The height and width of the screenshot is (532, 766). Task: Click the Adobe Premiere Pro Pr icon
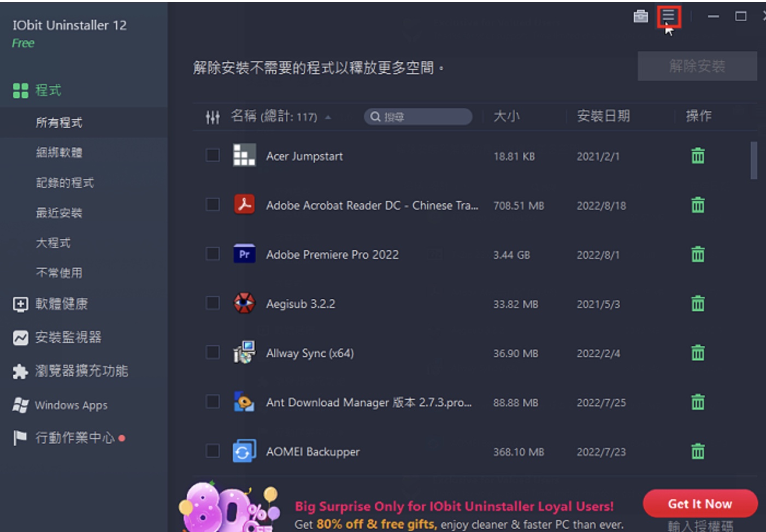pyautogui.click(x=244, y=254)
